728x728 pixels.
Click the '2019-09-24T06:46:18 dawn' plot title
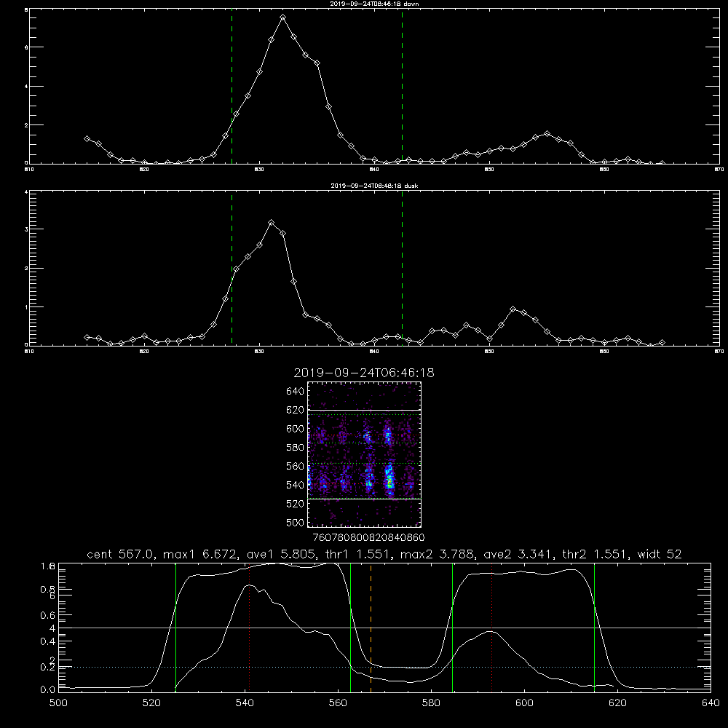pos(374,4)
